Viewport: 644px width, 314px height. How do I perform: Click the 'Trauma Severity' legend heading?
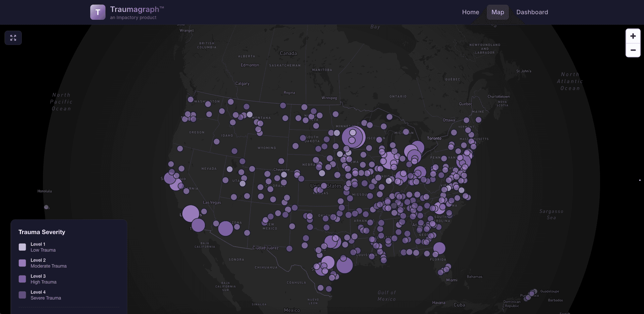[x=42, y=232]
